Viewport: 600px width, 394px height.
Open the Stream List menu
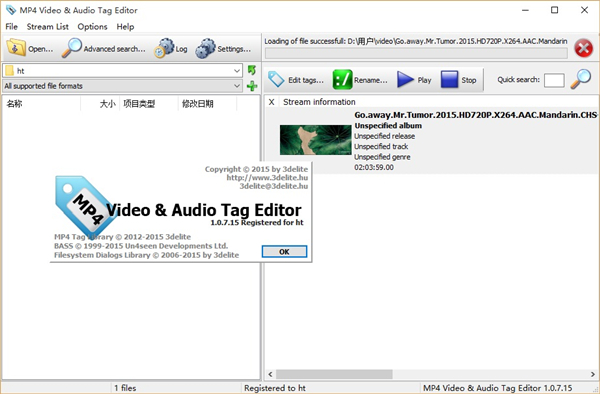point(47,27)
